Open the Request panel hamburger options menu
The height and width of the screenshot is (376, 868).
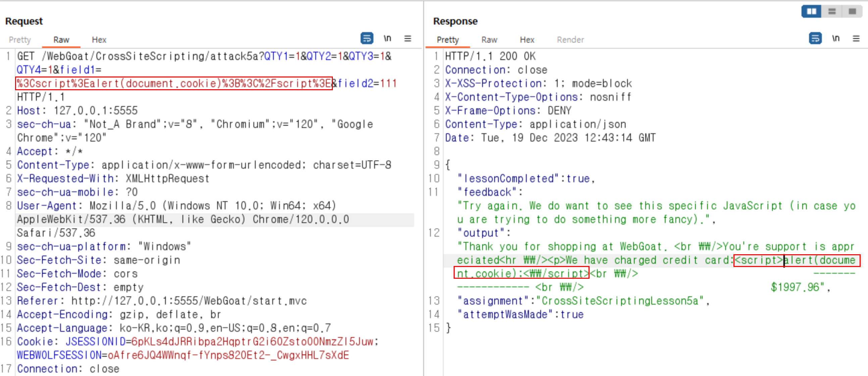(408, 39)
